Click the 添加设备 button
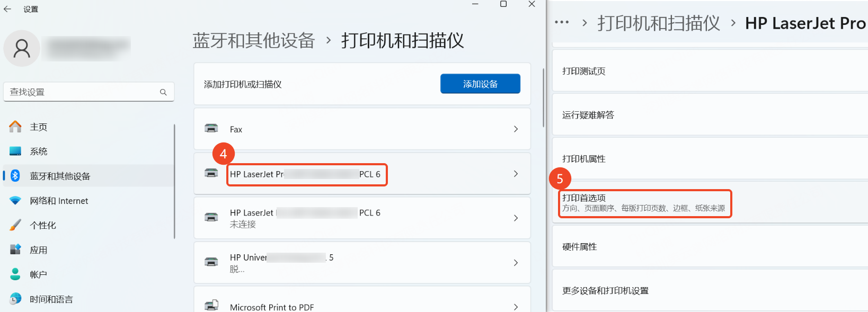The image size is (868, 312). point(480,84)
